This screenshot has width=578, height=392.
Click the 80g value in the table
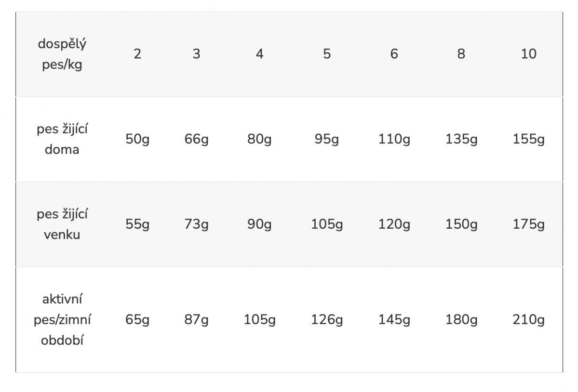point(259,140)
